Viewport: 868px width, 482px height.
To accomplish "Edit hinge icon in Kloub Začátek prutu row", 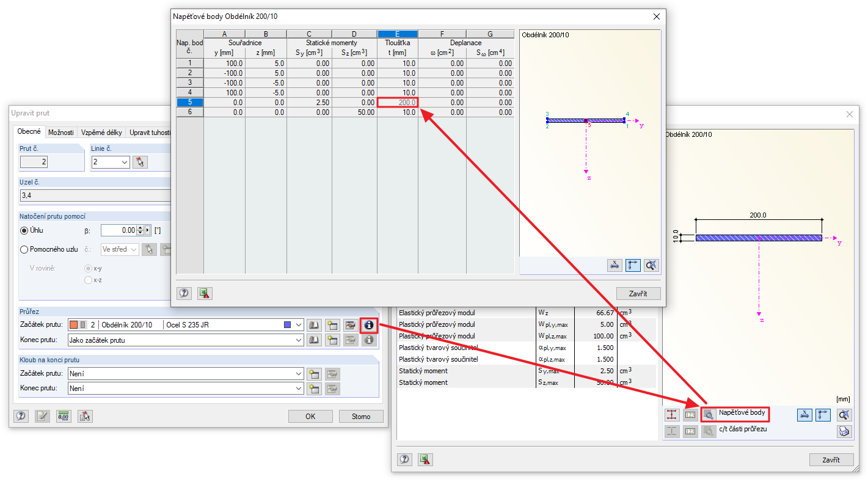I will (332, 374).
